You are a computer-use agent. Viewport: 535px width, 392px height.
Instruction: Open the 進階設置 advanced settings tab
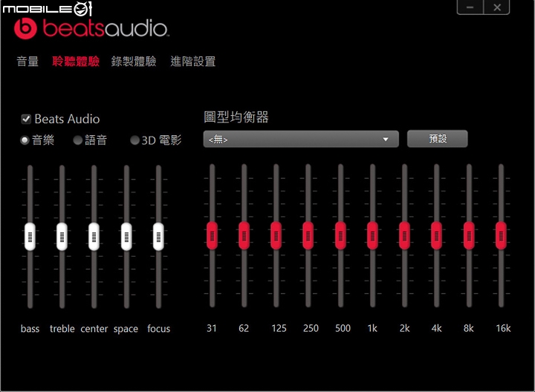pos(193,62)
